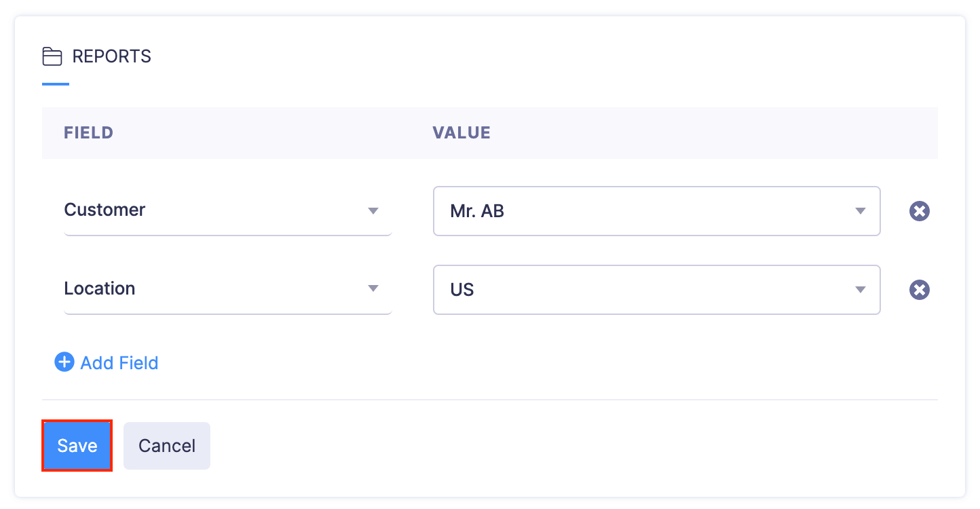Expand the Mr. AB value dropdown

[645, 211]
